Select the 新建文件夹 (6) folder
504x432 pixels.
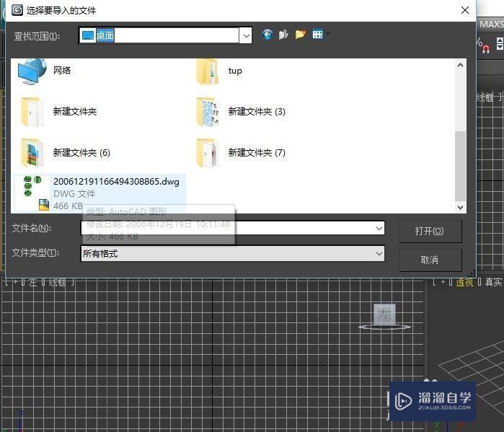click(x=65, y=153)
